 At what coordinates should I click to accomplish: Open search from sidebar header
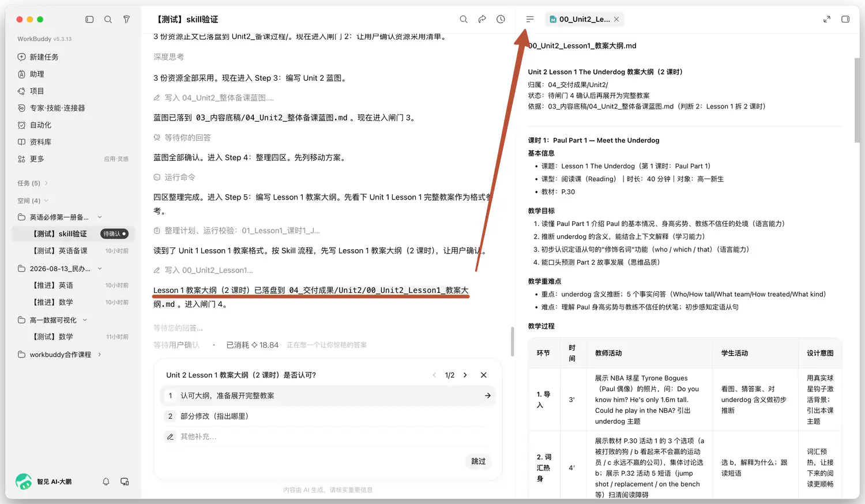point(108,20)
